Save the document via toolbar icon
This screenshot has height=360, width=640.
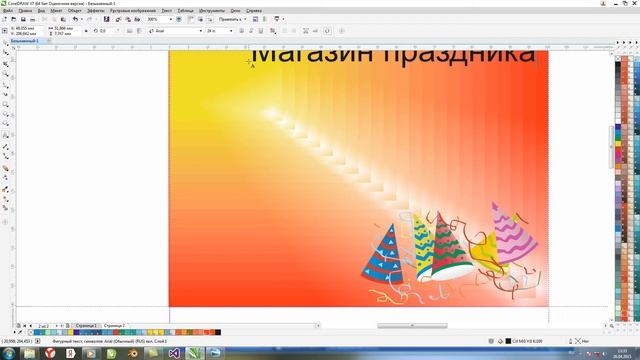point(23,19)
